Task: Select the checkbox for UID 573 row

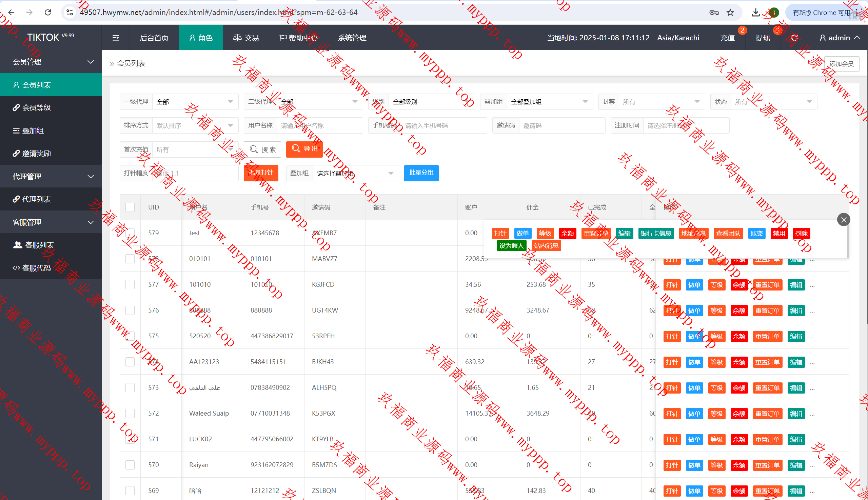Action: [x=130, y=387]
